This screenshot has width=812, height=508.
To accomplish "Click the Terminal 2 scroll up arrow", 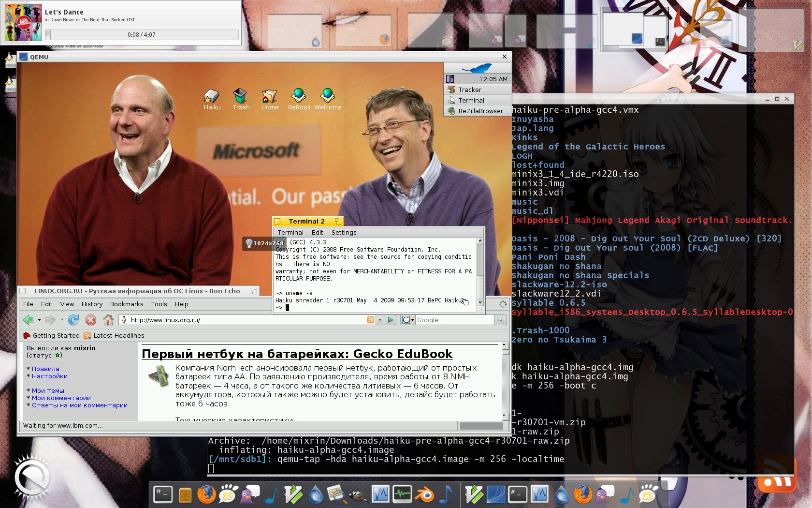I will click(480, 241).
